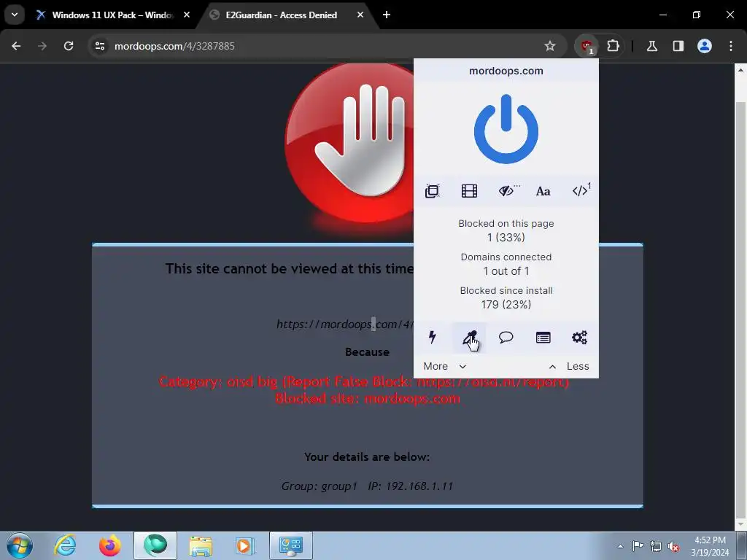
Task: Show hidden system tray icons
Action: click(620, 546)
